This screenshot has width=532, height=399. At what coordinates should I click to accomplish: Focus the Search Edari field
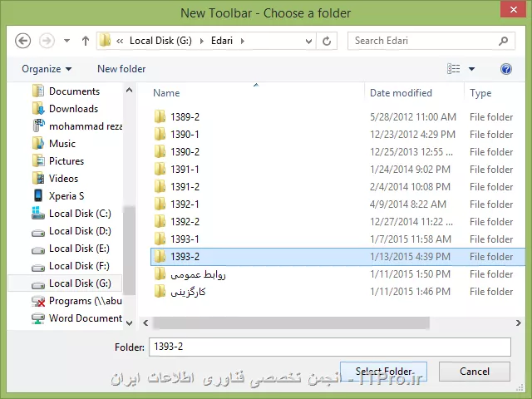click(x=431, y=41)
